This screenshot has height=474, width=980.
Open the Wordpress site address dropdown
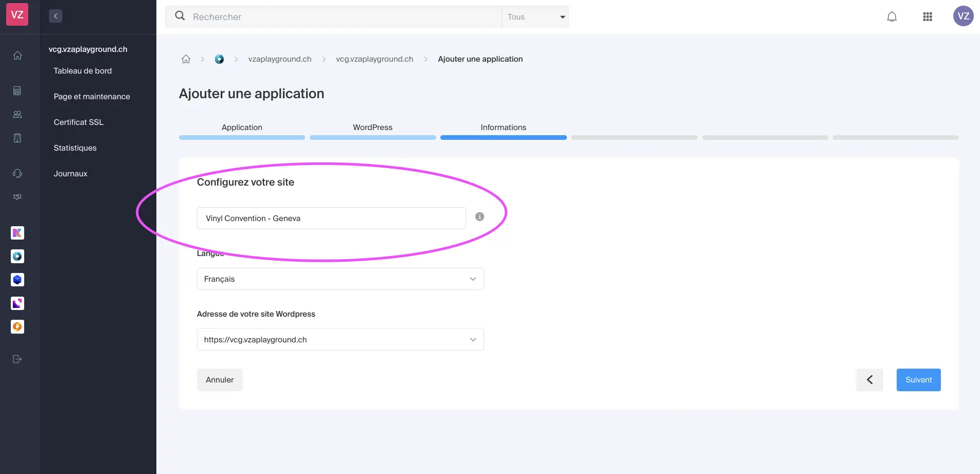click(x=340, y=340)
